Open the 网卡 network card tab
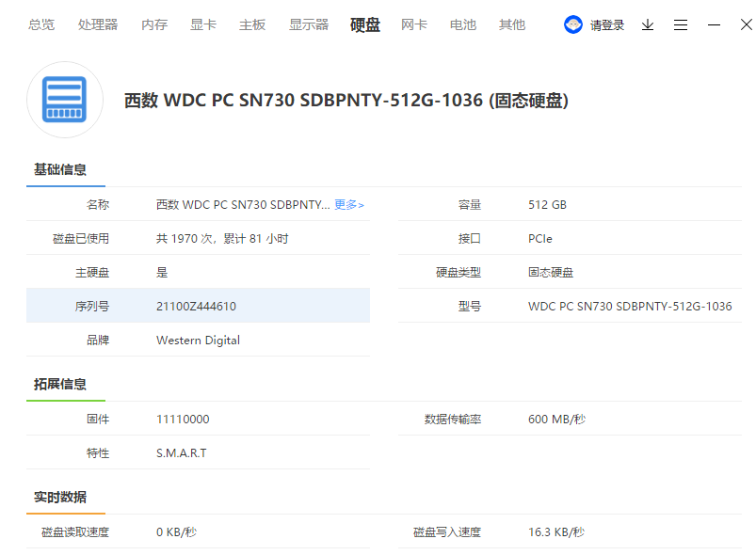The image size is (756, 555). pos(414,24)
